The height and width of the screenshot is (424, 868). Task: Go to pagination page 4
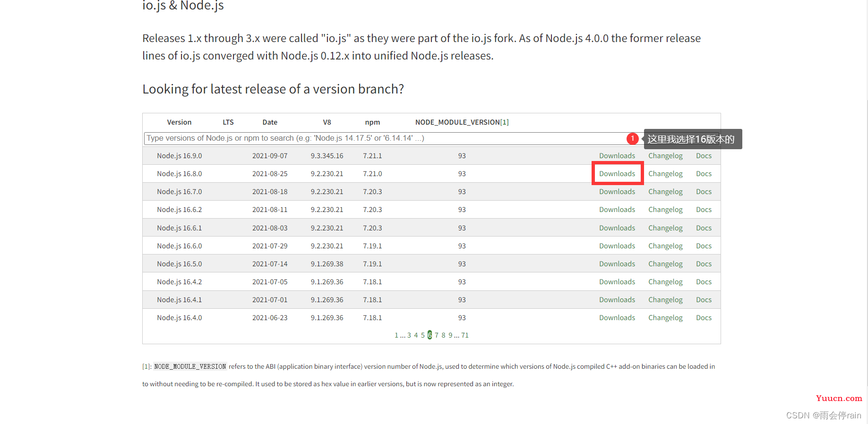click(416, 335)
